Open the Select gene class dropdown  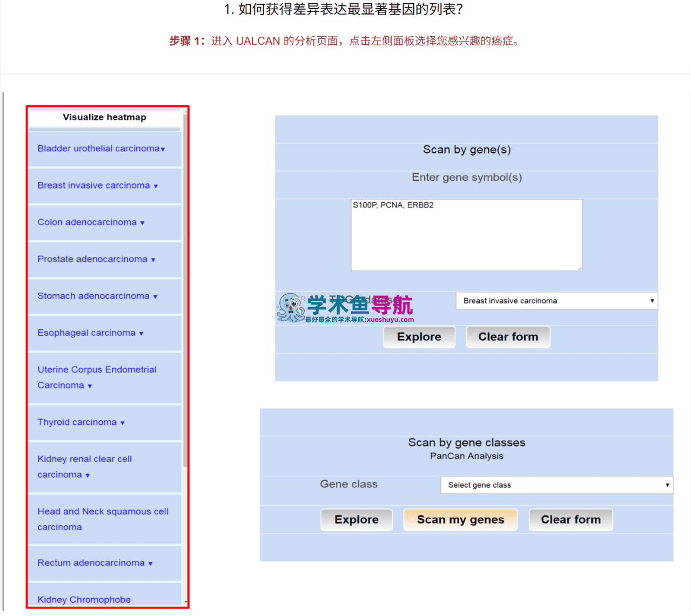(557, 485)
